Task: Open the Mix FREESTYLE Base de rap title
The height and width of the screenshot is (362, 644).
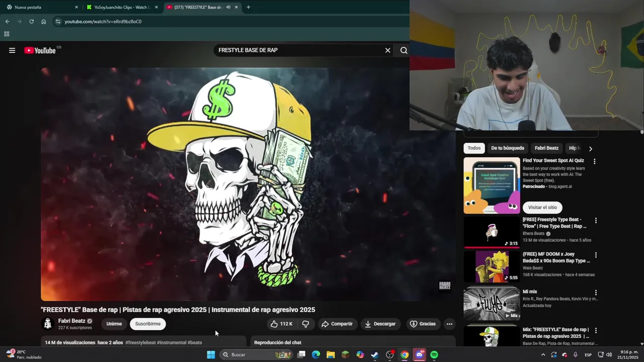Action: tap(556, 333)
